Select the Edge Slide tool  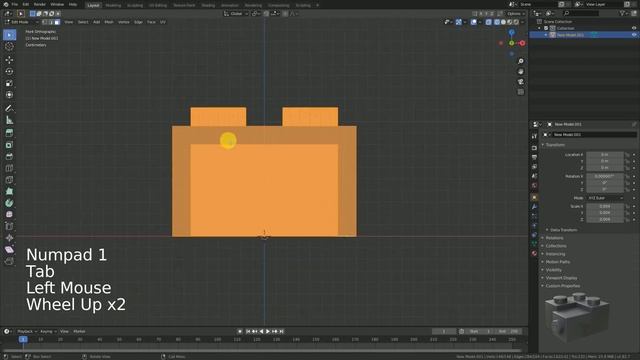click(9, 226)
